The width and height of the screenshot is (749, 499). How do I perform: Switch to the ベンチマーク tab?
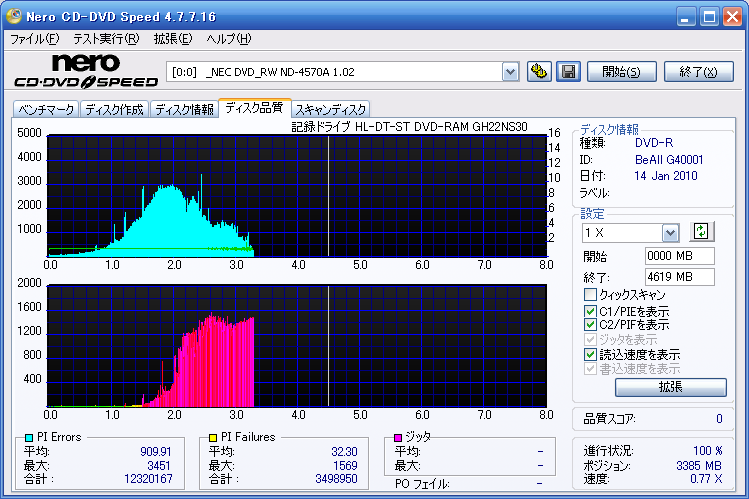point(46,109)
